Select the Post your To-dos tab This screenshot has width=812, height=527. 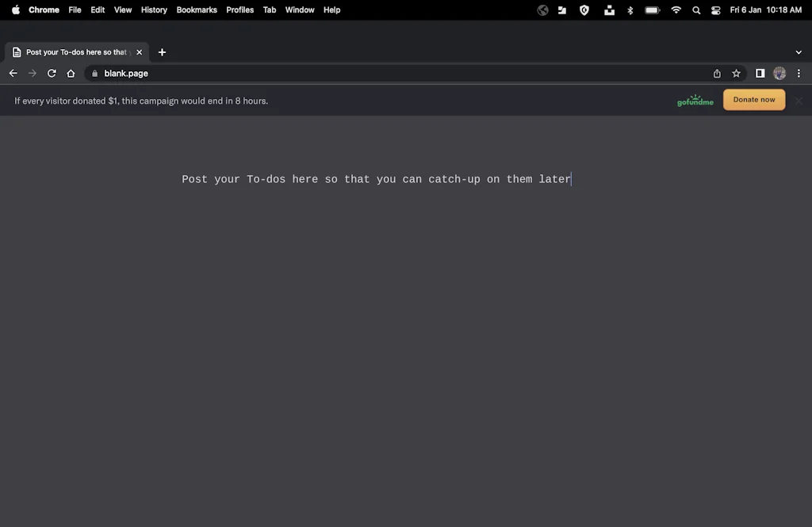pyautogui.click(x=75, y=52)
